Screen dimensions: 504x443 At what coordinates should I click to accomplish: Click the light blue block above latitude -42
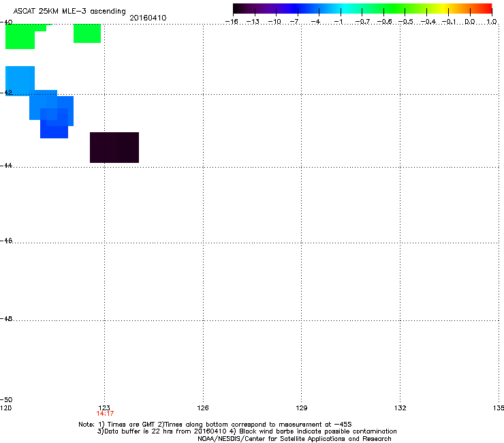coord(20,80)
